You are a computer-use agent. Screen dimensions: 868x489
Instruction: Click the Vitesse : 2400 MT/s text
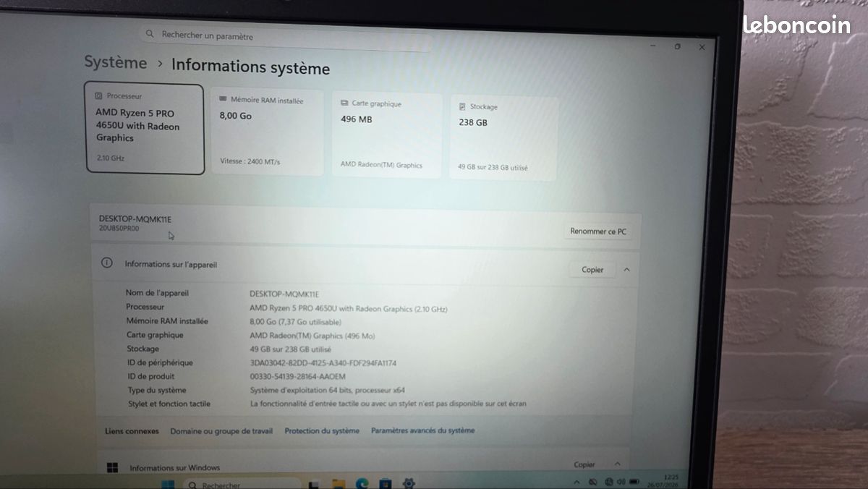250,161
